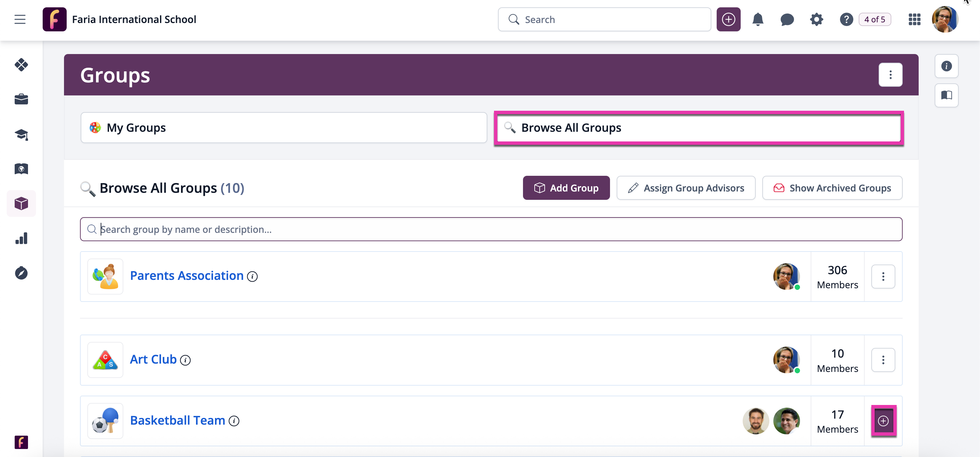
Task: Click dark-haired advisor avatar in Basketball Team row
Action: [x=786, y=421]
